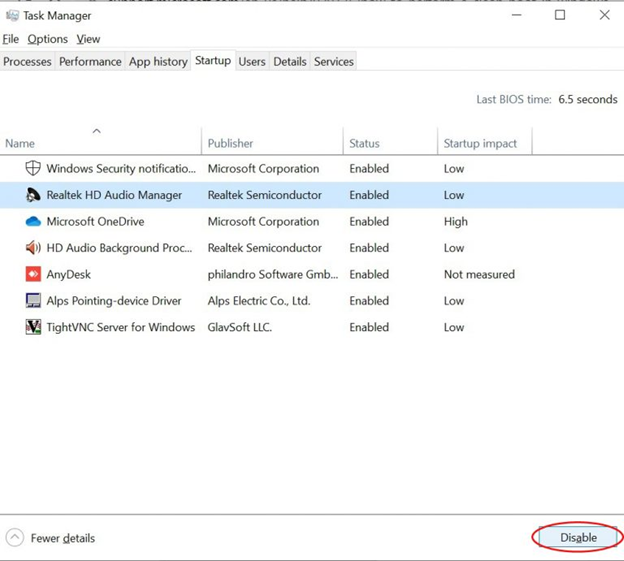The height and width of the screenshot is (561, 624).
Task: Click the Not measured impact value
Action: tap(479, 275)
